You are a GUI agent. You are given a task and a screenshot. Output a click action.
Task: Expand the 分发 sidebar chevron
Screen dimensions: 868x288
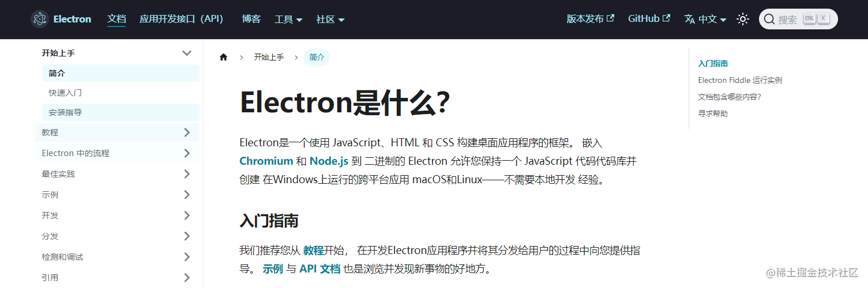(x=187, y=236)
